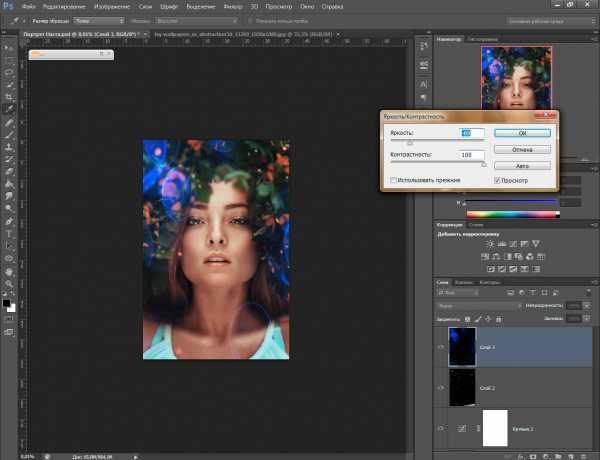Filter layers by type layers (T icon)
Image resolution: width=600 pixels, height=460 pixels.
click(x=533, y=293)
